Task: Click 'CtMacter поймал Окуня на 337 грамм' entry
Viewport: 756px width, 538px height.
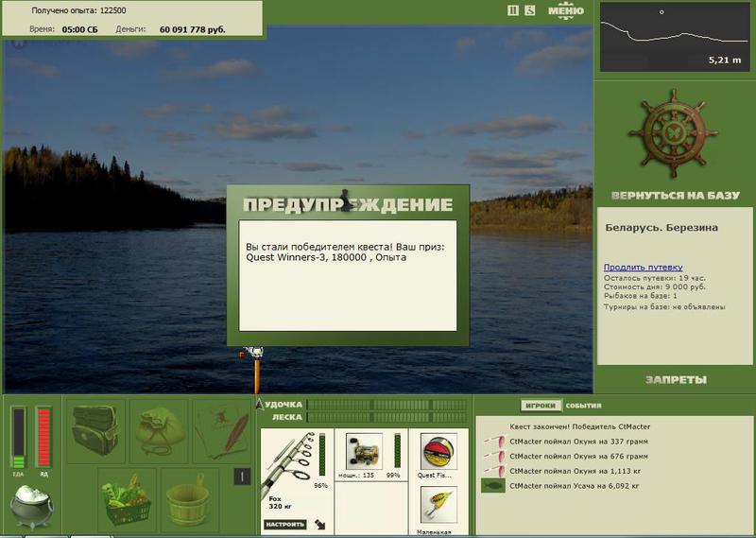Action: click(578, 441)
